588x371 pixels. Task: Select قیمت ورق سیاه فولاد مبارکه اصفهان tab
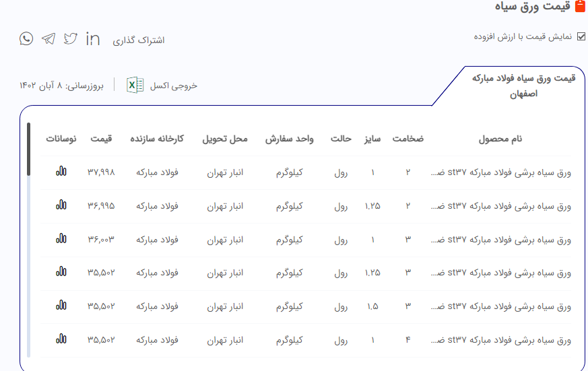point(523,86)
